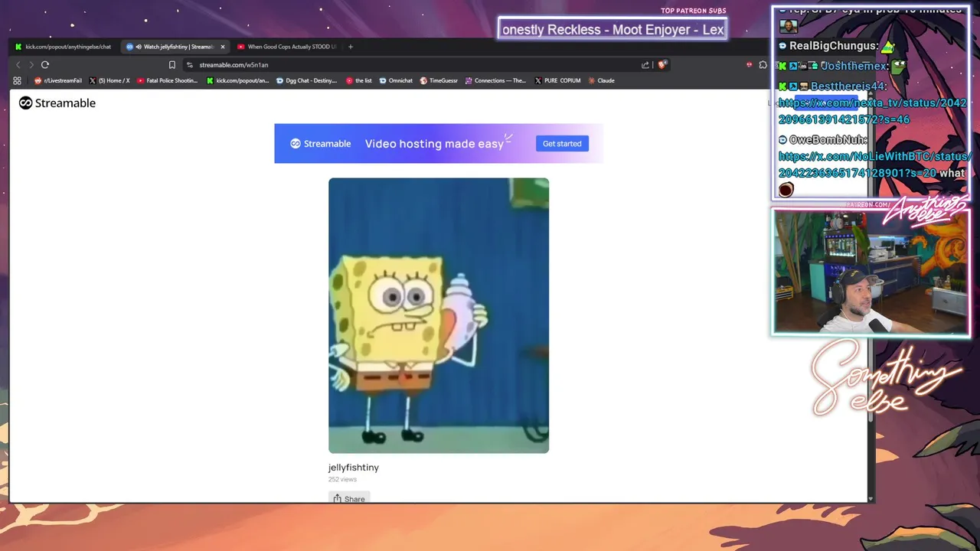Open the Fatal Police Shootin... bookmark
The width and height of the screenshot is (980, 551).
167,80
